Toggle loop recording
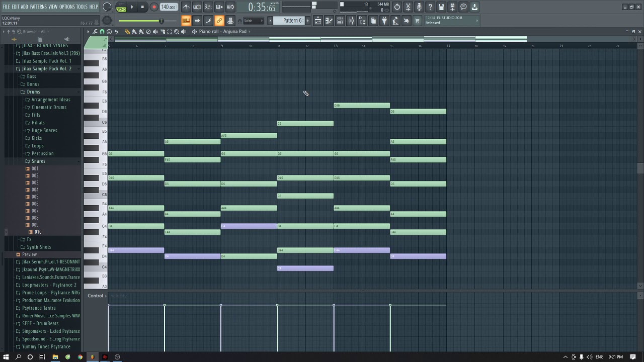The width and height of the screenshot is (644, 362). (x=230, y=7)
